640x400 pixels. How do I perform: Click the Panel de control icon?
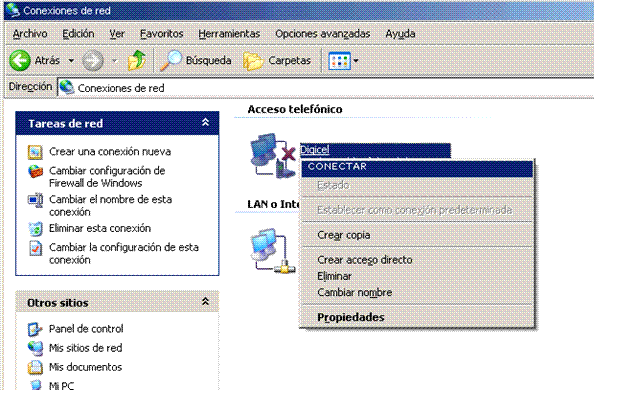tap(35, 329)
